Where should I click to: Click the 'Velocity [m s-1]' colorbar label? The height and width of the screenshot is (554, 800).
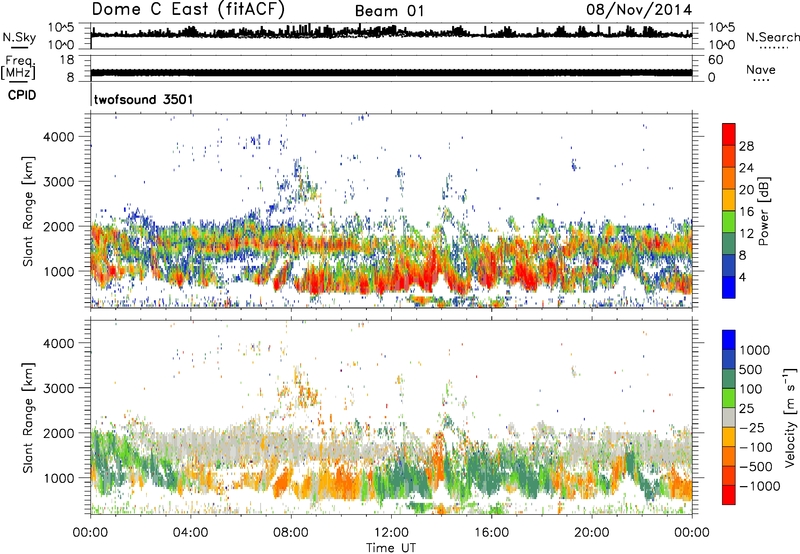(x=790, y=417)
